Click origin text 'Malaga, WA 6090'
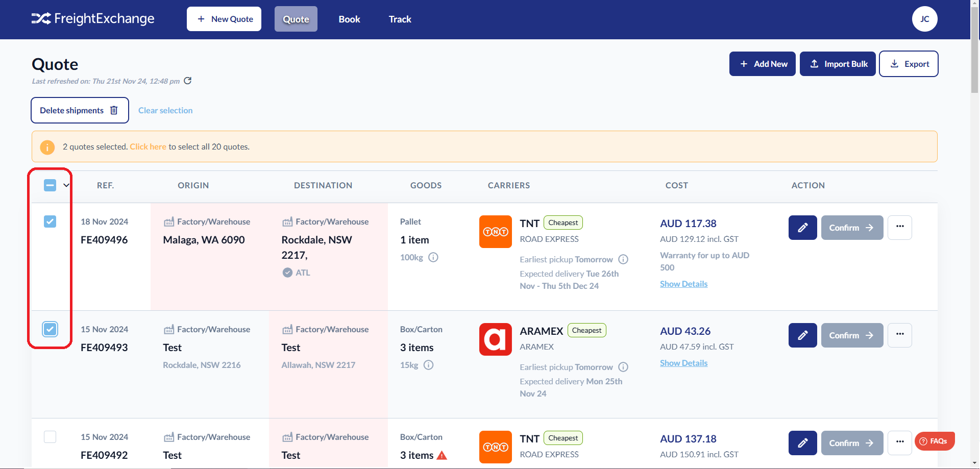Viewport: 980px width, 469px height. click(204, 240)
